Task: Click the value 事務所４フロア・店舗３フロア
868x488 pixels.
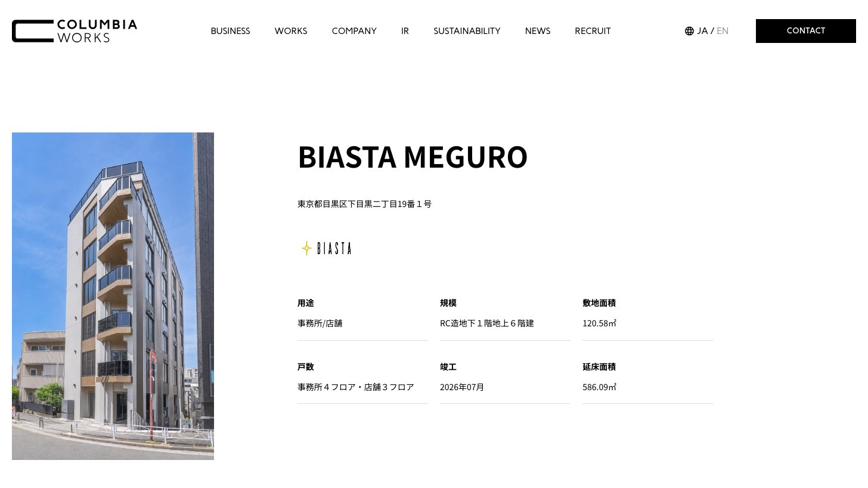Action: tap(356, 387)
